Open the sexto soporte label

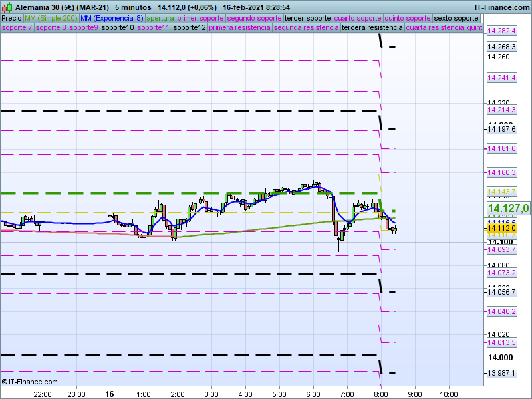pos(456,19)
